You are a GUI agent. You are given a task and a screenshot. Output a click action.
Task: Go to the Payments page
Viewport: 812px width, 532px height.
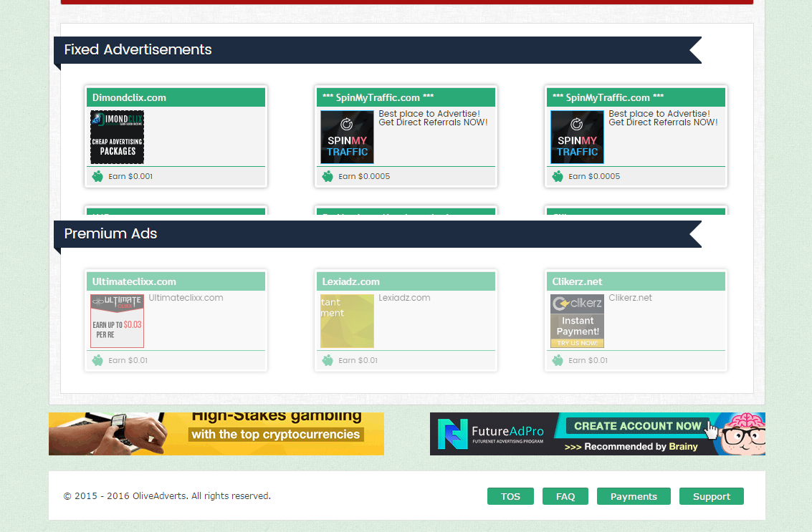pyautogui.click(x=634, y=496)
